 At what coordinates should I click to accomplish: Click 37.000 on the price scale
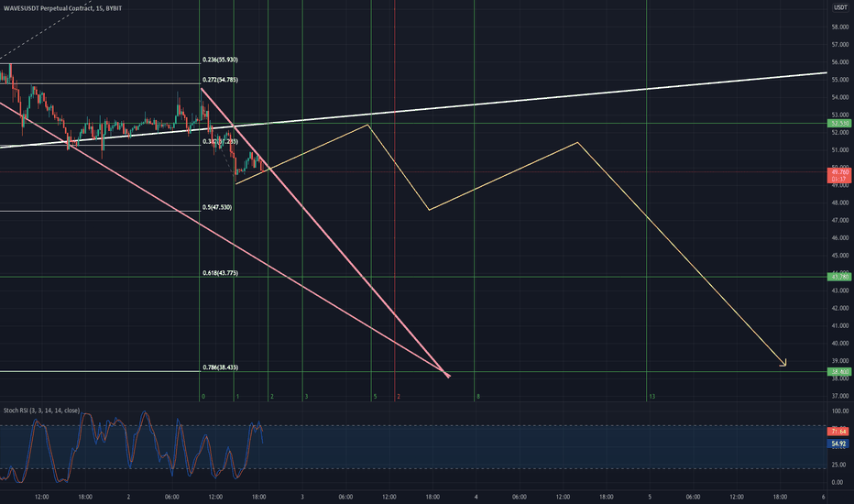coord(840,396)
